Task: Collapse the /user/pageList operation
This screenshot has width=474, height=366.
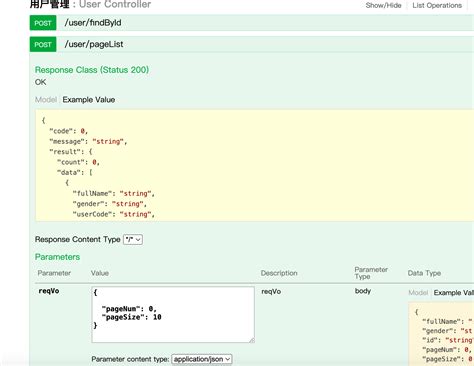Action: (94, 44)
